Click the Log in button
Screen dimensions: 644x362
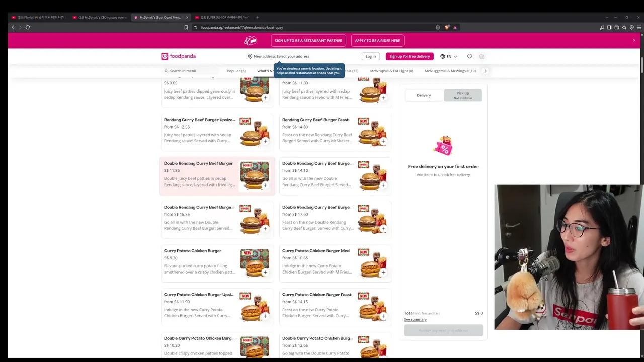[371, 56]
